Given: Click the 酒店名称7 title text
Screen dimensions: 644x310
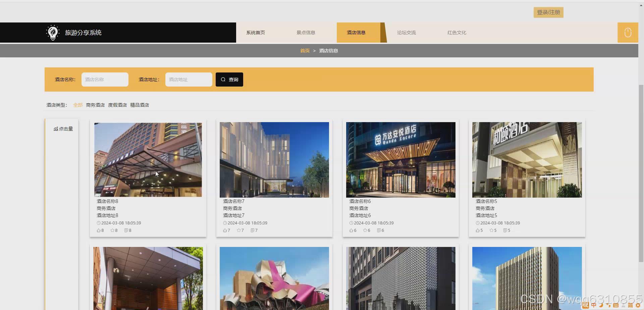Looking at the screenshot, I should coord(234,201).
